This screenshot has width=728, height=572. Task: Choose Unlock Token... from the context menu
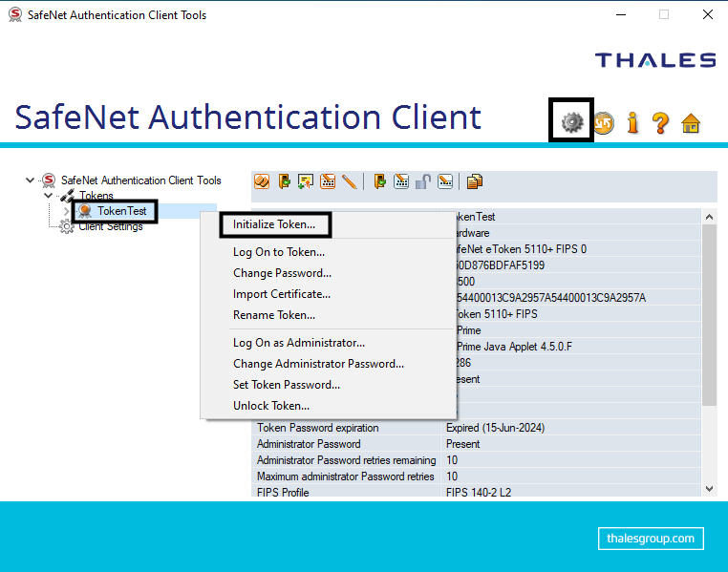(271, 406)
